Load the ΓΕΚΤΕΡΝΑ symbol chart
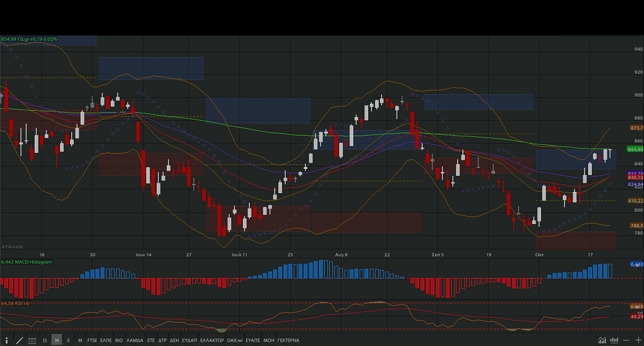The height and width of the screenshot is (346, 644). click(288, 340)
